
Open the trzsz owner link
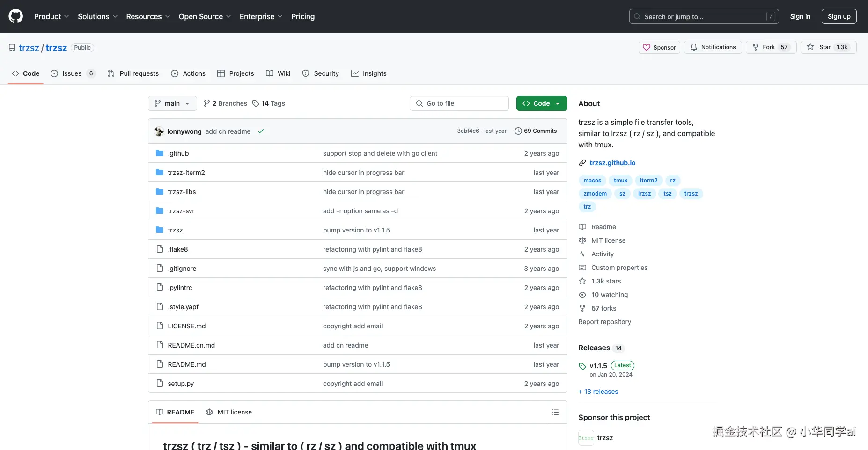(x=29, y=48)
